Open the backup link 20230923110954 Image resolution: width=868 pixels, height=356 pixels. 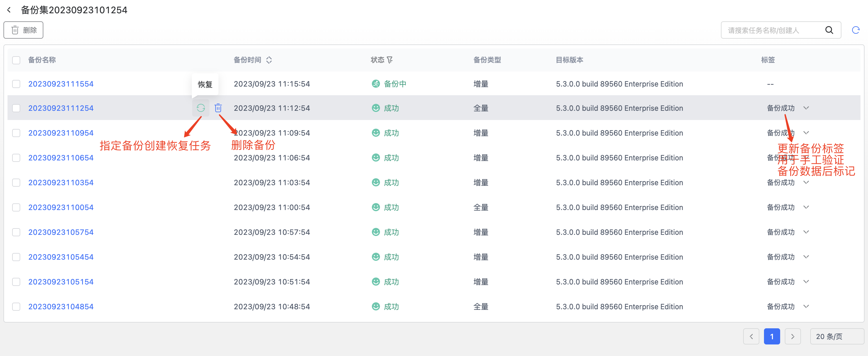[x=61, y=133]
